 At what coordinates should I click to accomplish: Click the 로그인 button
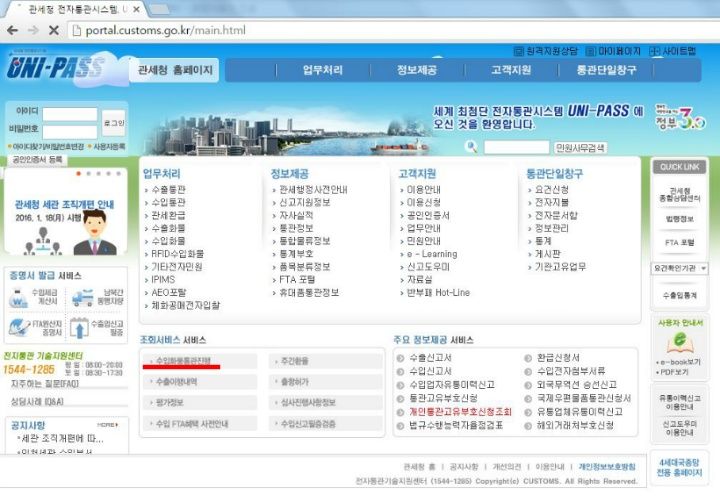(113, 123)
